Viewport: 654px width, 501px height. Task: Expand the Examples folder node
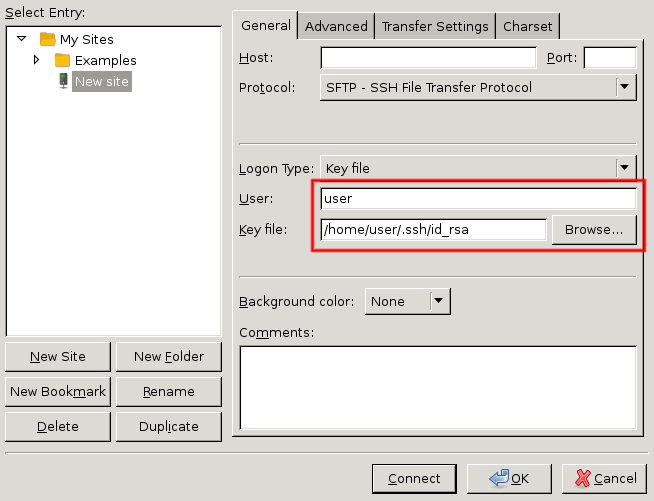tap(36, 60)
